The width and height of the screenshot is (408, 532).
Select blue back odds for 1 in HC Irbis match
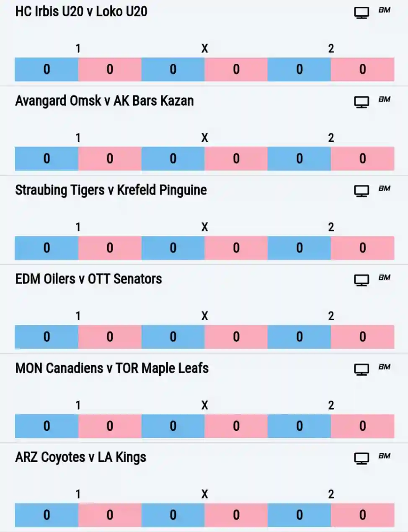[46, 69]
